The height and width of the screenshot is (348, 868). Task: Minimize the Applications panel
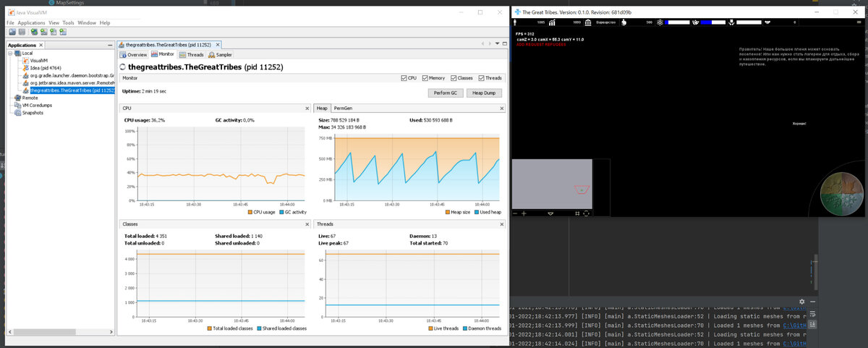(110, 45)
